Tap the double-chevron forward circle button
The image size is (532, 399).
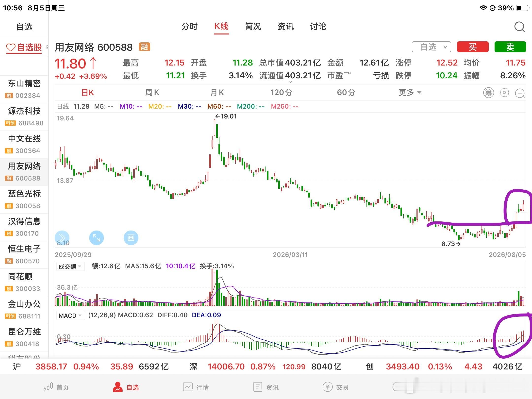point(62,238)
